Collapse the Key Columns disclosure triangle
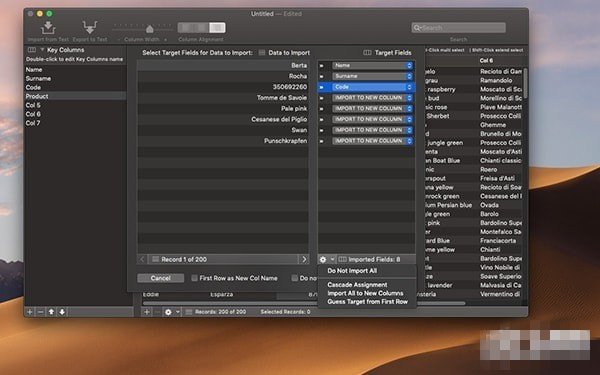Image resolution: width=600 pixels, height=375 pixels. pos(42,49)
